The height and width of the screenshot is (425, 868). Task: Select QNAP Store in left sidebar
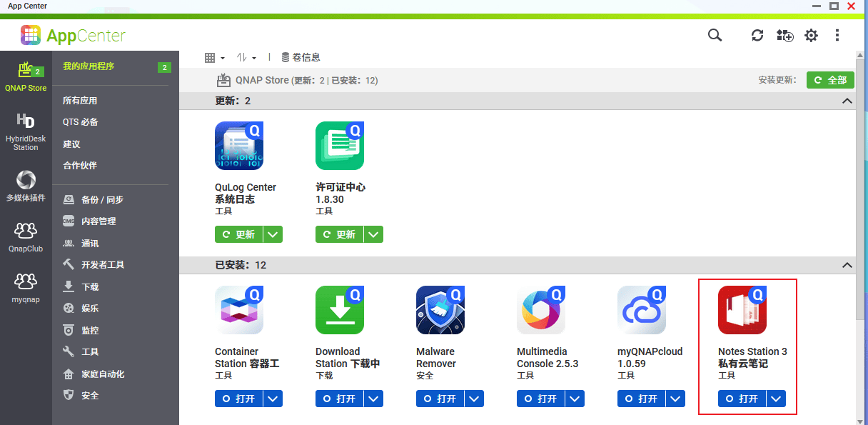click(x=26, y=76)
